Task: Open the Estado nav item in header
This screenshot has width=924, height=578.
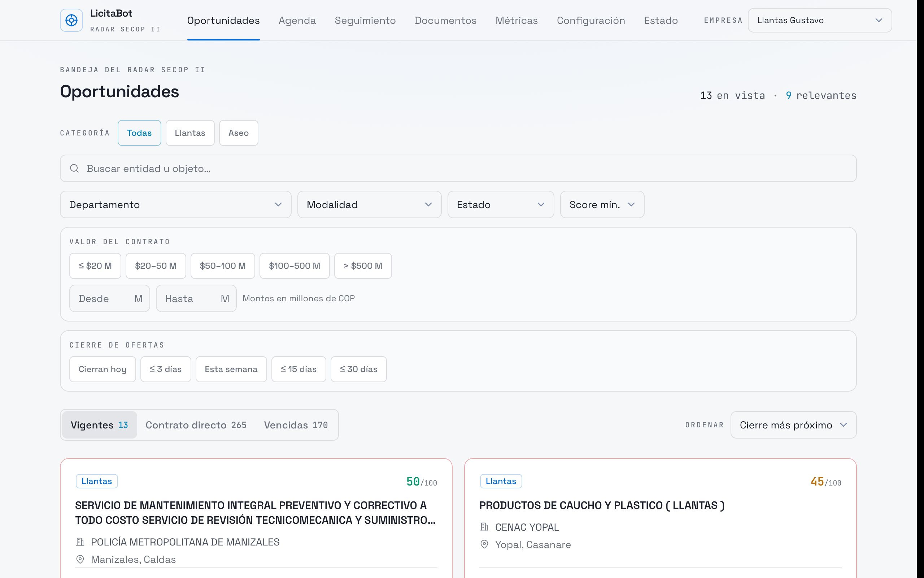Action: click(x=661, y=20)
